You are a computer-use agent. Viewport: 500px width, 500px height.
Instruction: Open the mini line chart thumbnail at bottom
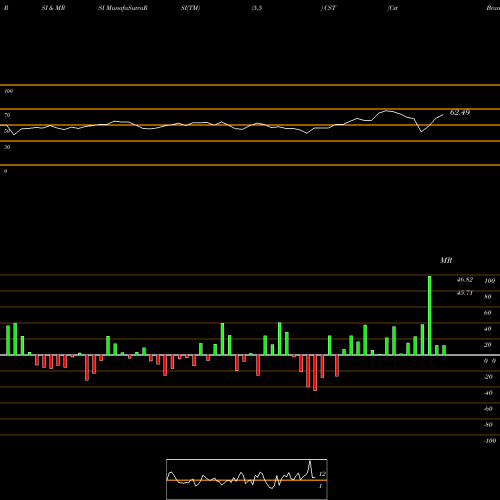[x=247, y=479]
